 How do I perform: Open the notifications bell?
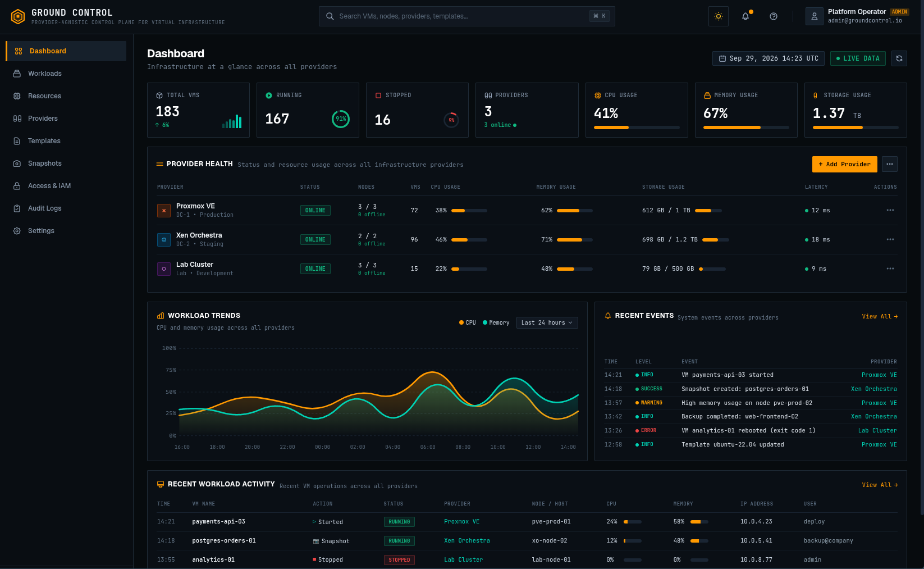745,16
